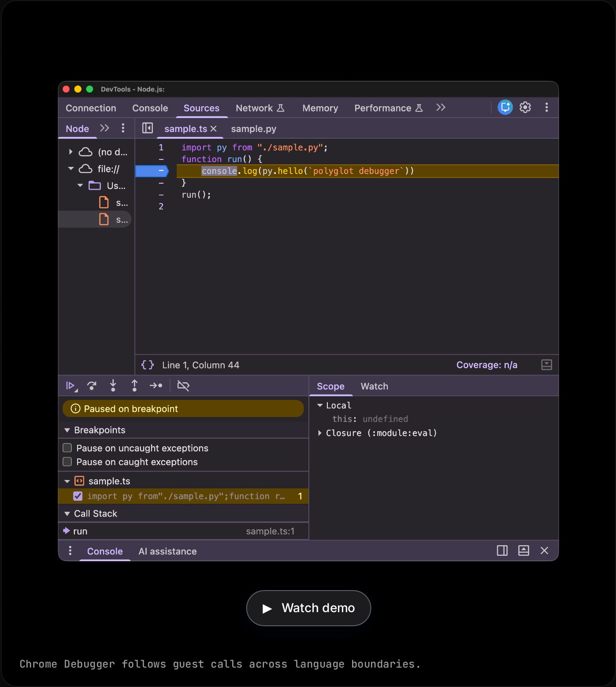
Task: Toggle drawer dock side icon
Action: click(x=502, y=550)
